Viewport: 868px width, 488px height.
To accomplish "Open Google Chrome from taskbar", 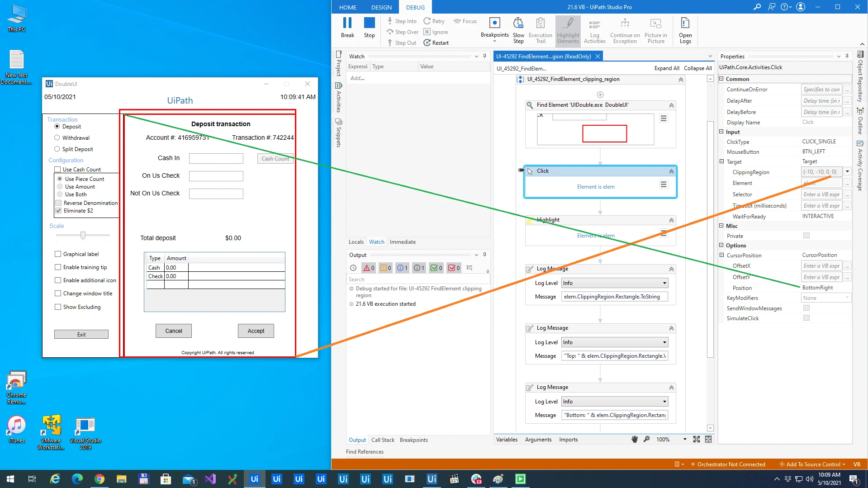I will point(100,479).
